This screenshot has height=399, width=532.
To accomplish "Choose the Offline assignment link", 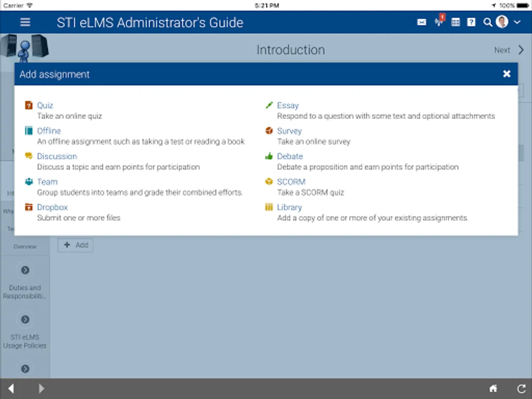I will 49,131.
